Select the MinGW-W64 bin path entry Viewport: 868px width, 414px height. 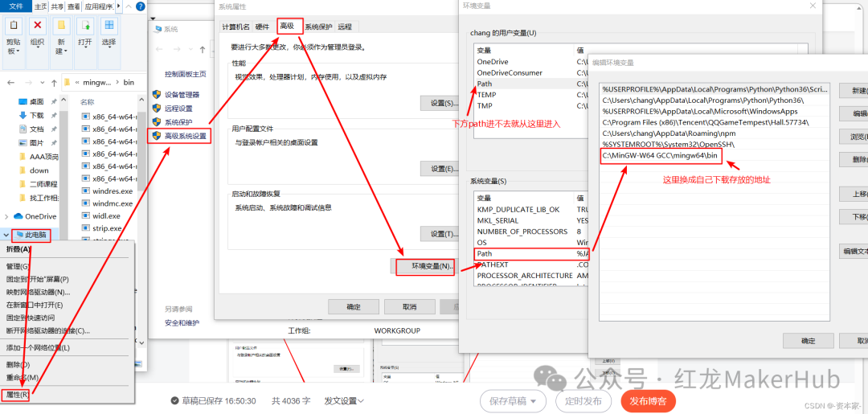pyautogui.click(x=661, y=155)
